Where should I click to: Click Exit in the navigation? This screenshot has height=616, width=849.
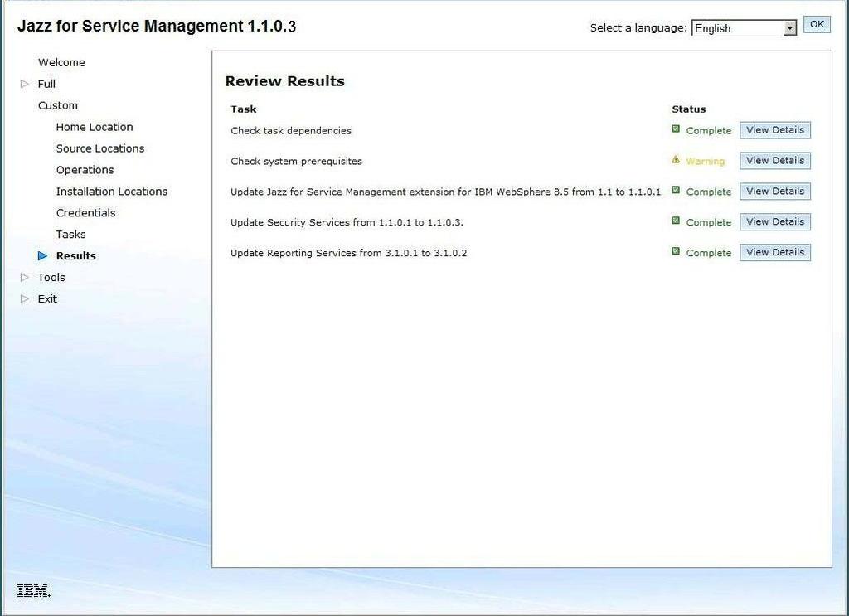(47, 298)
